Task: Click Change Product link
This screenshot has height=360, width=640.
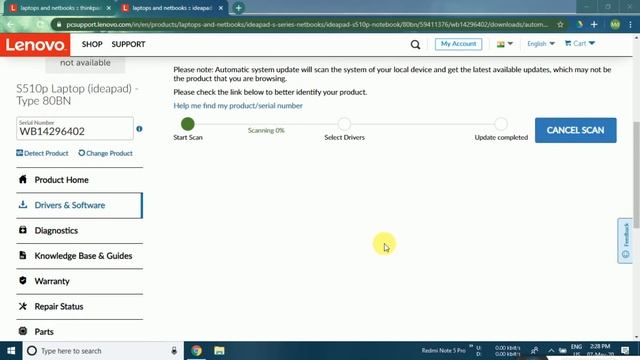Action: coord(105,153)
